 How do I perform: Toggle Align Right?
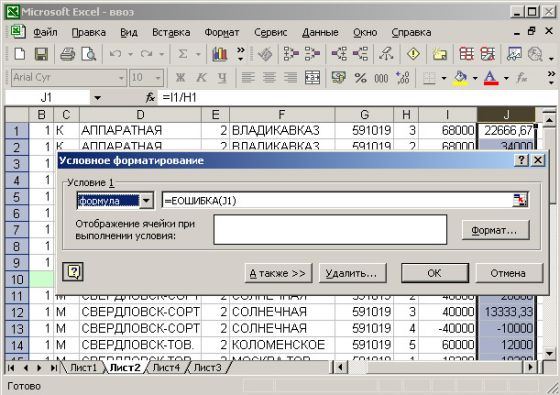[x=291, y=78]
